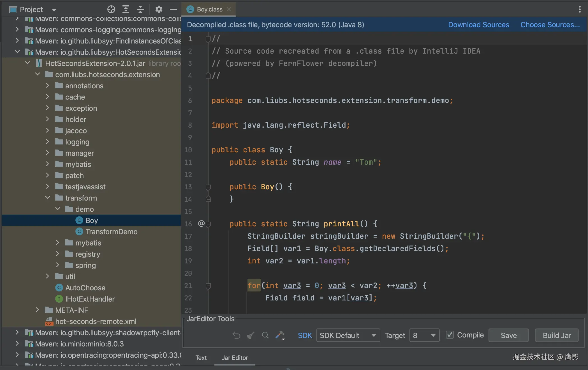Open the Target version dropdown
Image resolution: width=588 pixels, height=370 pixels.
coord(424,335)
